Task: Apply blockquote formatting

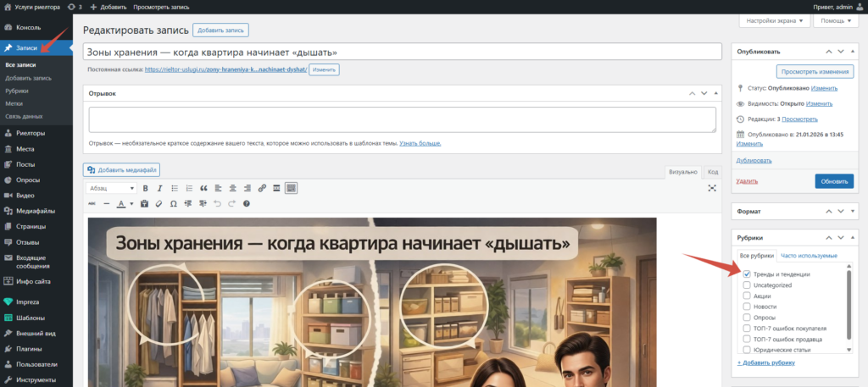Action: [203, 188]
